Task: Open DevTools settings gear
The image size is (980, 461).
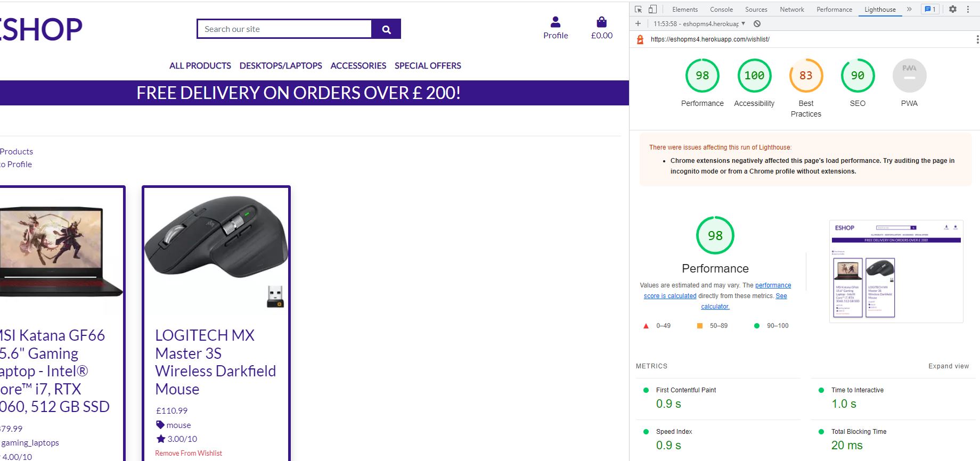Action: [x=953, y=9]
